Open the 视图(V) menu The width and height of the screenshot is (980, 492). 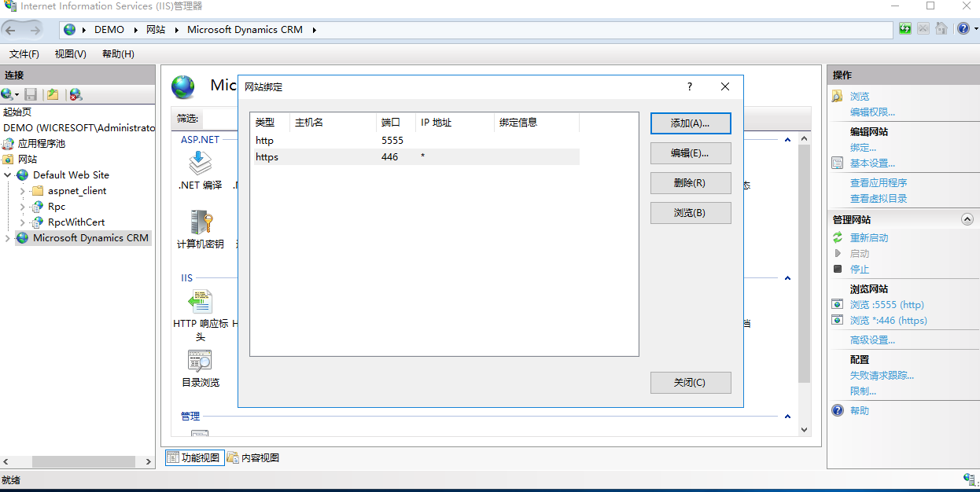pos(71,54)
